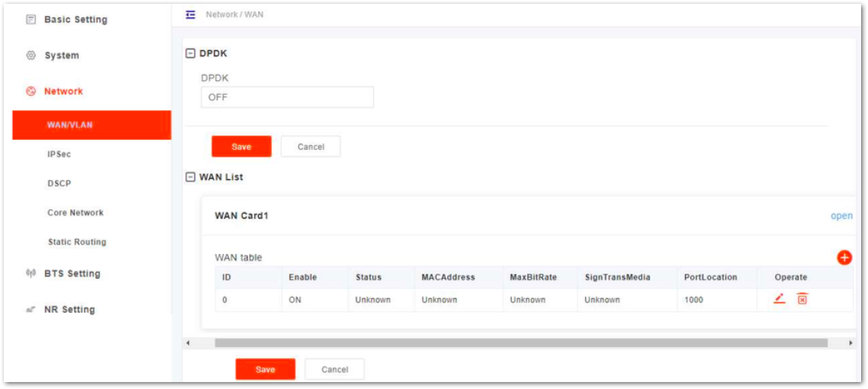The width and height of the screenshot is (868, 389).
Task: Go to IPSec page
Action: pyautogui.click(x=59, y=154)
